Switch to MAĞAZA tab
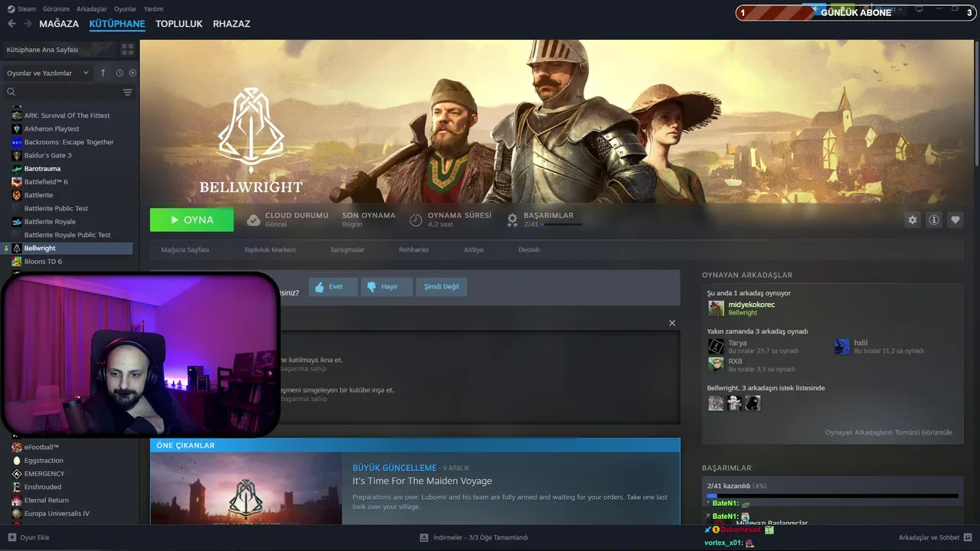 [59, 24]
